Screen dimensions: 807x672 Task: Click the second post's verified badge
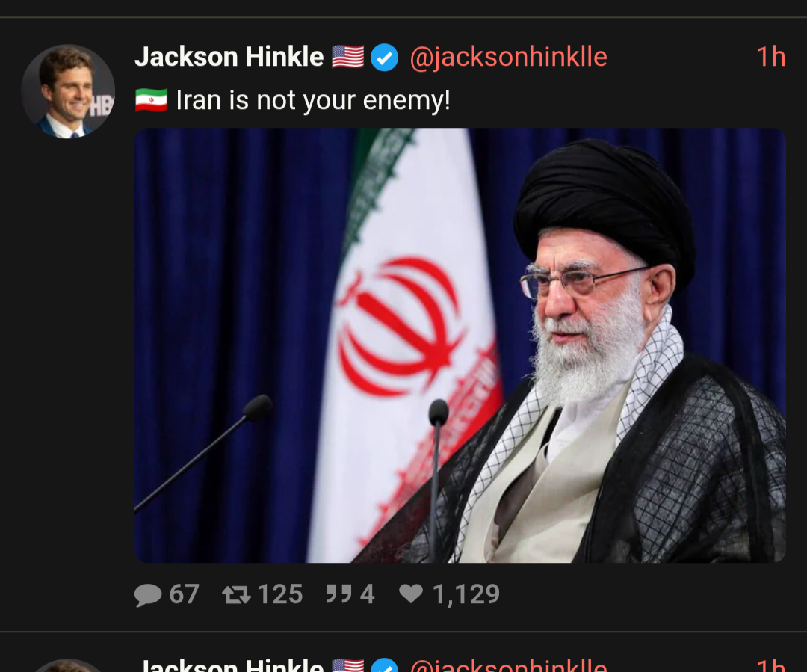(385, 665)
